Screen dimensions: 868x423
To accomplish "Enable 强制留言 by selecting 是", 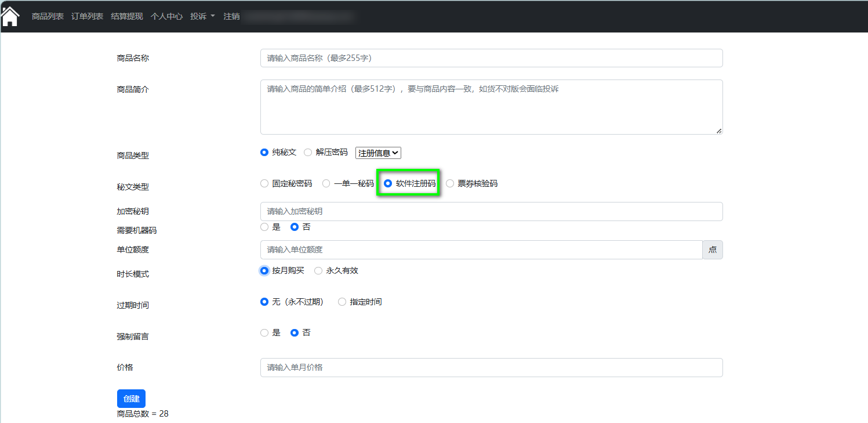I will [x=264, y=333].
